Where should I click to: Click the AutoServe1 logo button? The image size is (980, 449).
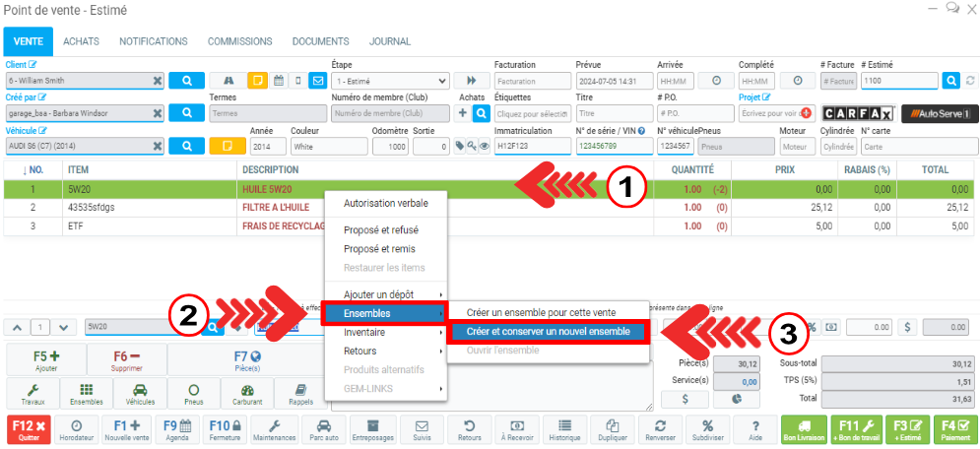pos(940,113)
